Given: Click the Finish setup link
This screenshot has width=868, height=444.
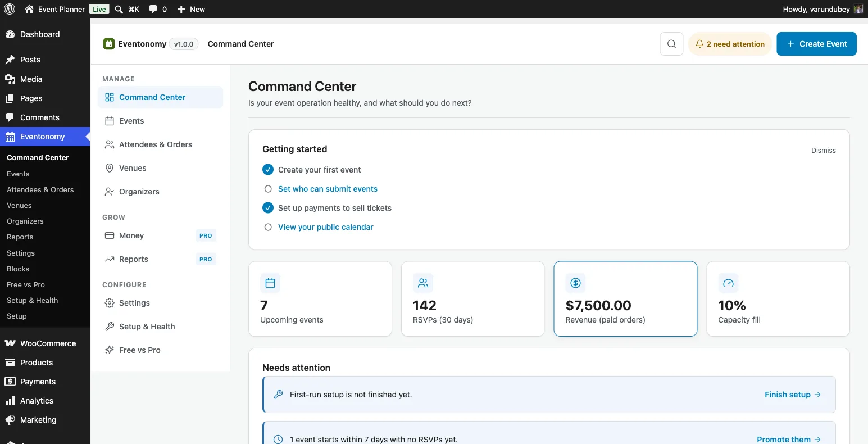Looking at the screenshot, I should [793, 395].
